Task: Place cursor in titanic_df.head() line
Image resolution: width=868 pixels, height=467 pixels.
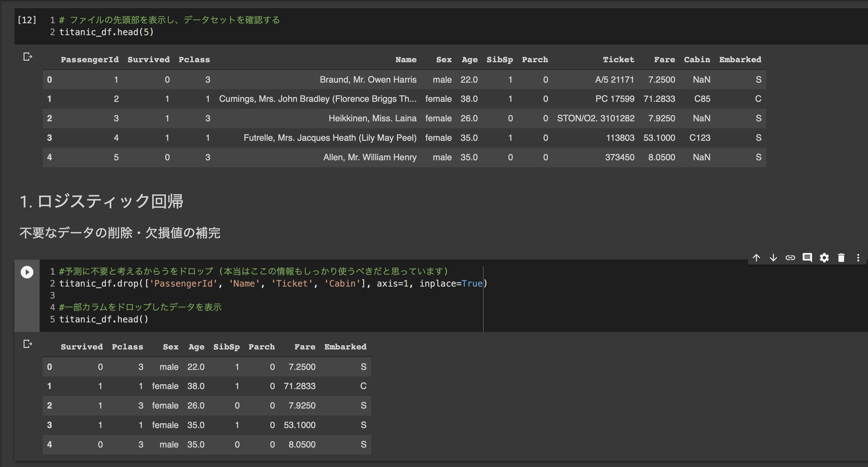Action: 104,319
